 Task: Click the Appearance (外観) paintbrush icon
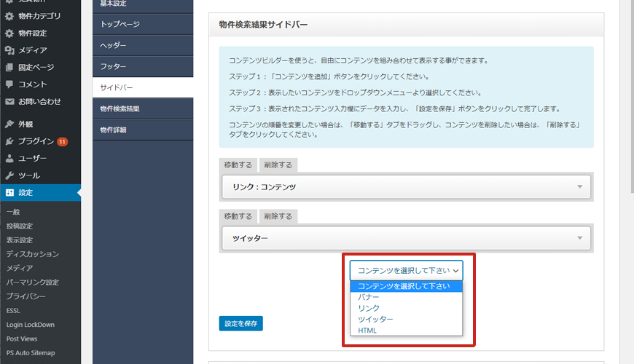[x=9, y=124]
